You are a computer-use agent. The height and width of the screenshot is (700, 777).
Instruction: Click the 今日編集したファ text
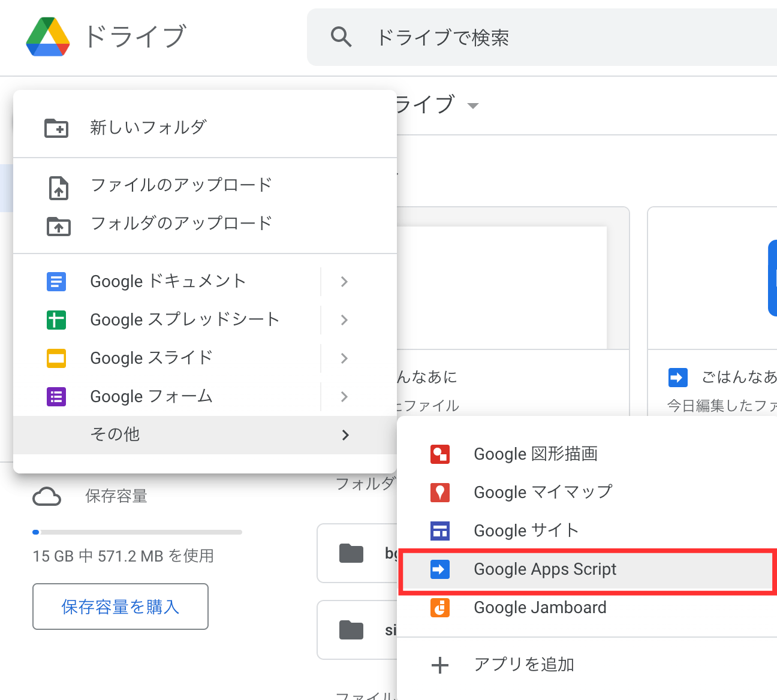click(x=722, y=406)
